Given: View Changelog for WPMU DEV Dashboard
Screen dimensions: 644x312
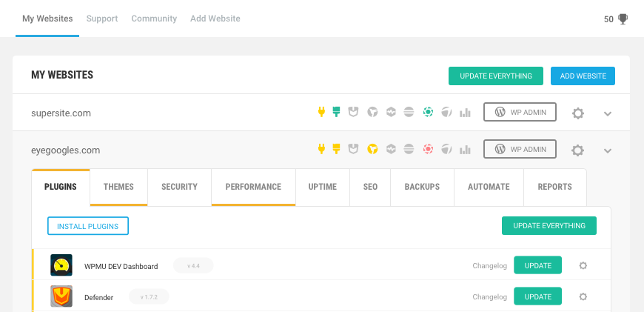Looking at the screenshot, I should click(489, 266).
